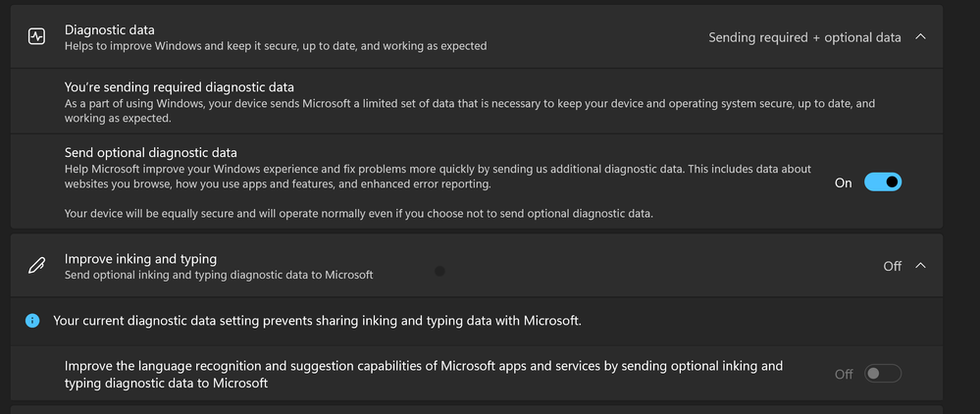Click the blue info icon
The image size is (980, 414).
click(33, 321)
